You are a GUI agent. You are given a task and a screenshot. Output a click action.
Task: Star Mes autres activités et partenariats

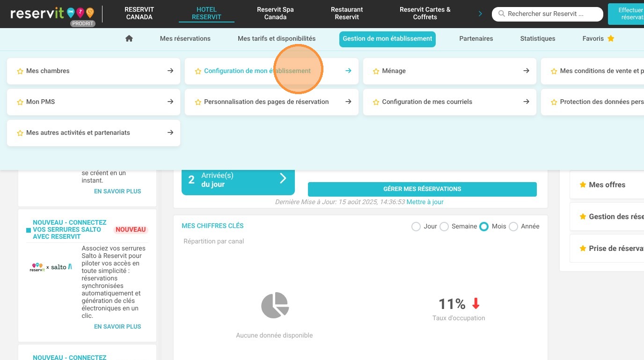[20, 133]
